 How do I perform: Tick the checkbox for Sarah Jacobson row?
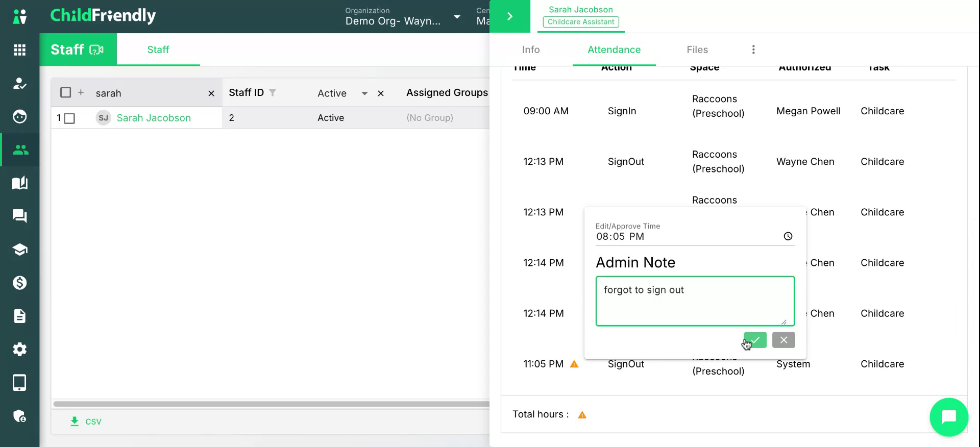[70, 118]
